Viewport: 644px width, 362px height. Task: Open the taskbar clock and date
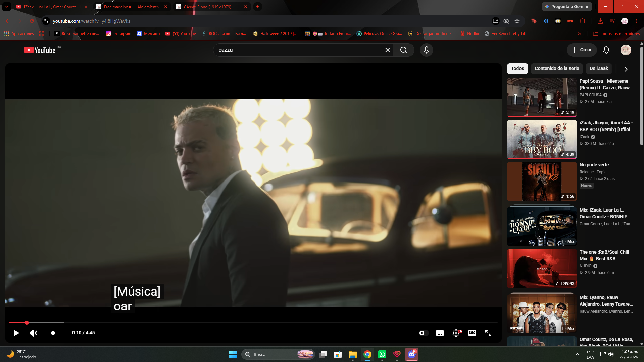pyautogui.click(x=629, y=354)
